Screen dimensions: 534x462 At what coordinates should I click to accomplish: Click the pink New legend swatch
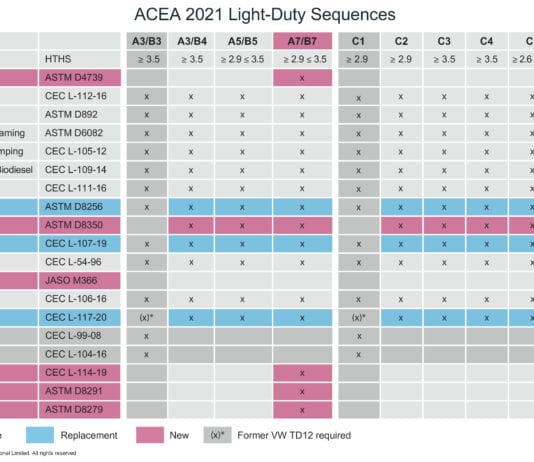tap(150, 435)
